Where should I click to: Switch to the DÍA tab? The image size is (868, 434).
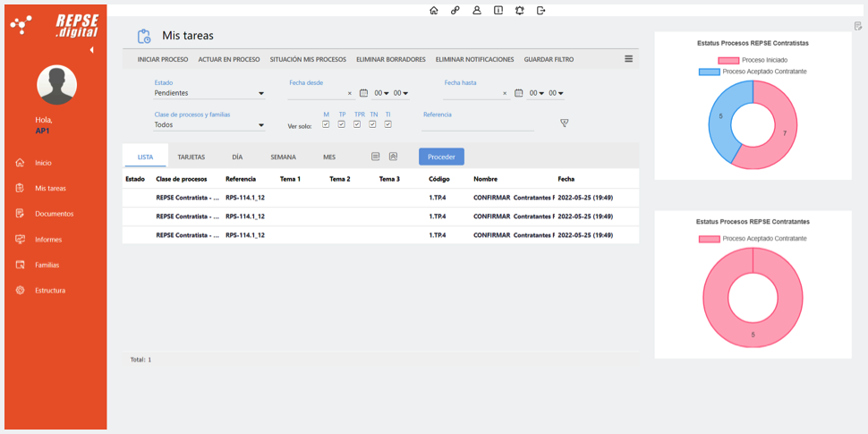[x=237, y=157]
